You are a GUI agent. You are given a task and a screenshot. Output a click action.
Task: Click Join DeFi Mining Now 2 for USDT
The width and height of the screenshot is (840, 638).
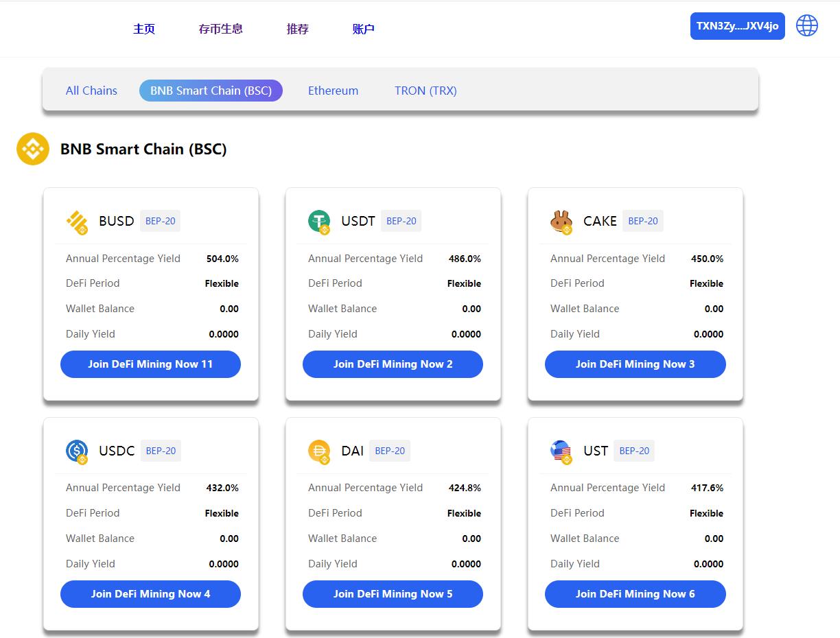[393, 364]
